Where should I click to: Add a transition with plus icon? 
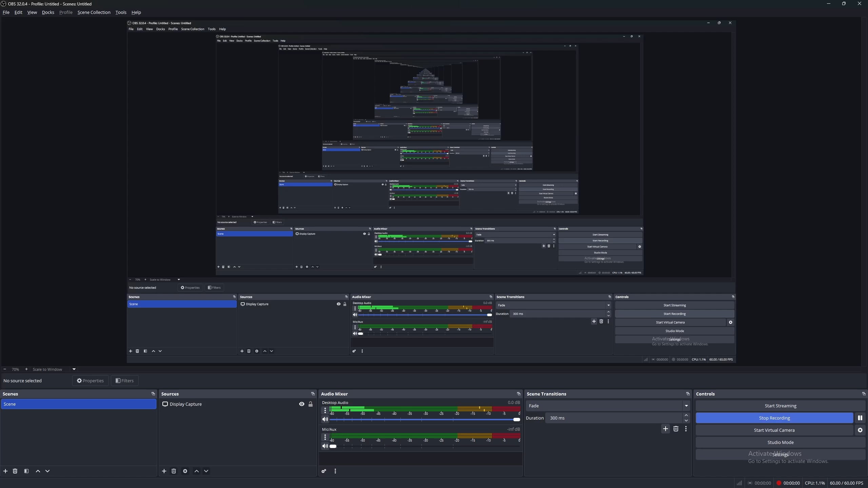[x=666, y=429]
